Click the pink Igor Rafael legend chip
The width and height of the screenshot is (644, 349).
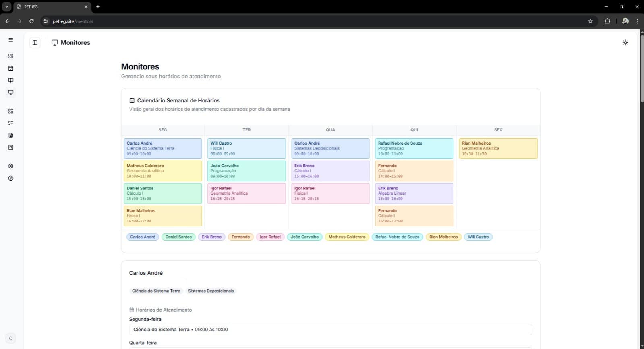[x=270, y=237]
